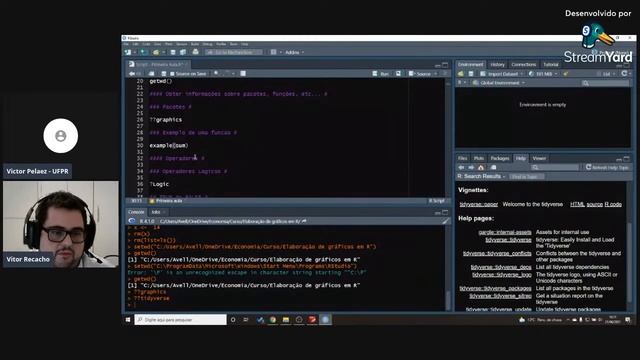
Task: Open the vignette source link
Action: [x=595, y=204]
